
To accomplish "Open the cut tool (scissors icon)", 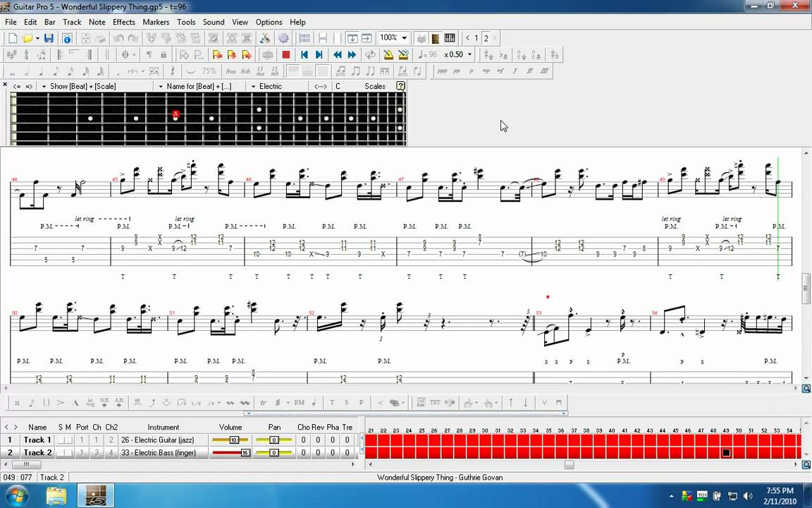I will 264,38.
